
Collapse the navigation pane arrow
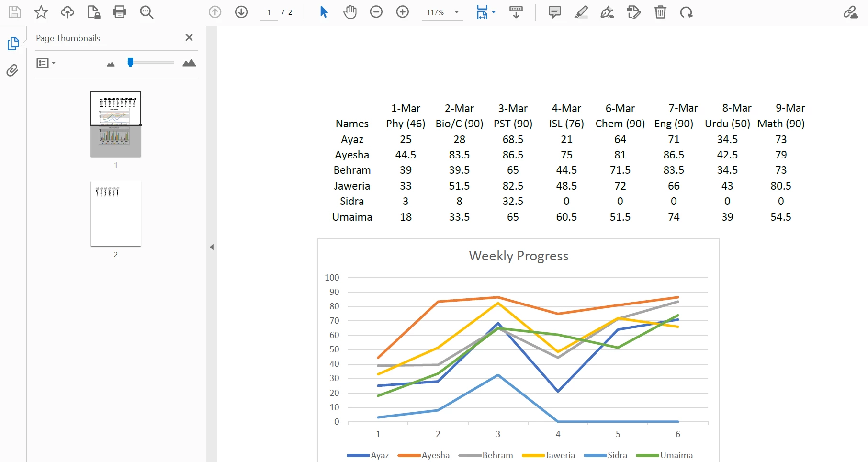pyautogui.click(x=212, y=247)
